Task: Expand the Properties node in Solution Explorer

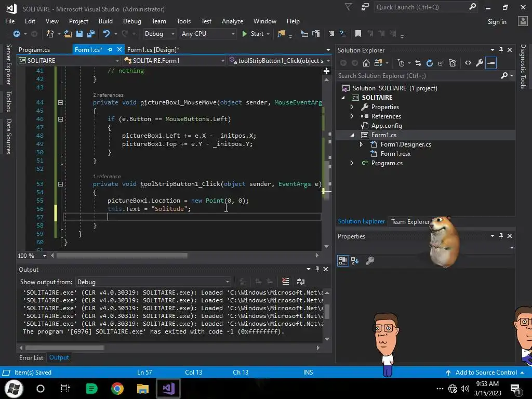Action: pyautogui.click(x=352, y=107)
